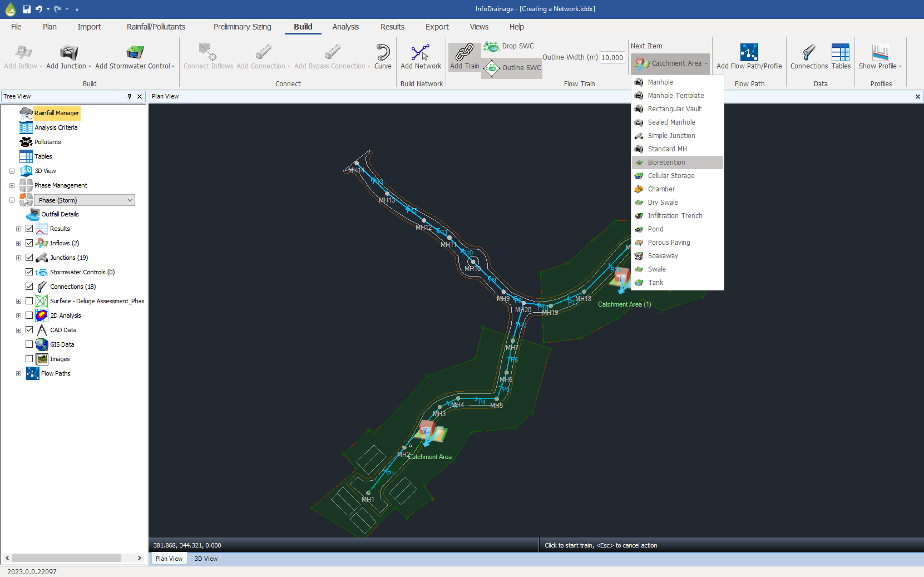Select Porous Paving in the list
Viewport: 924px width, 577px height.
(678, 243)
